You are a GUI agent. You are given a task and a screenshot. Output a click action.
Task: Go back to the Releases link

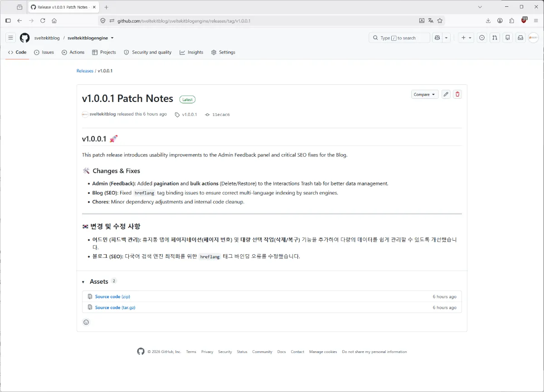(x=85, y=71)
